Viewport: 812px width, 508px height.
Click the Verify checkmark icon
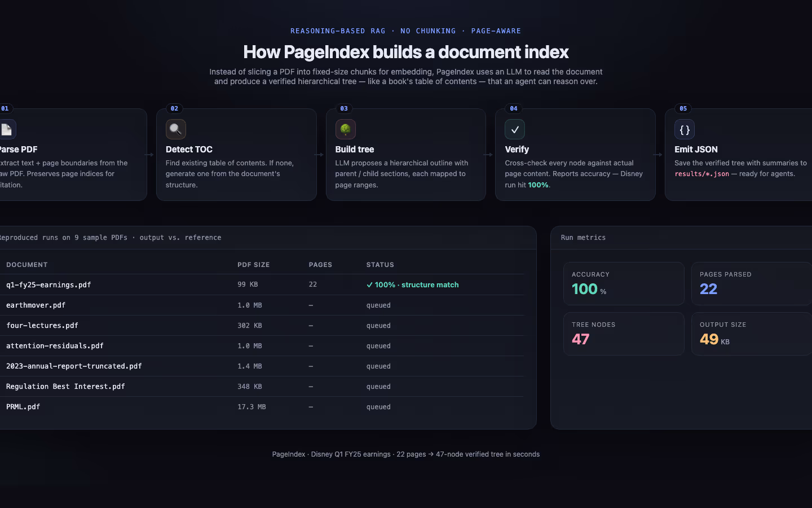pos(515,129)
